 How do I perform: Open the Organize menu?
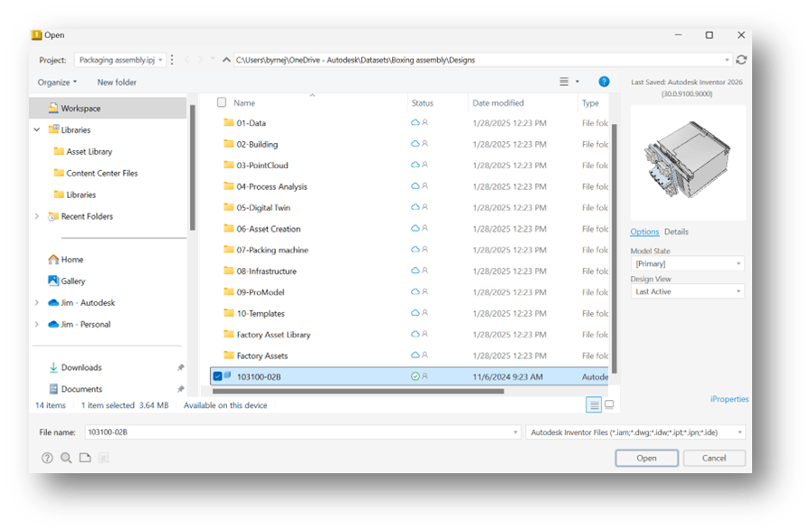tap(58, 82)
